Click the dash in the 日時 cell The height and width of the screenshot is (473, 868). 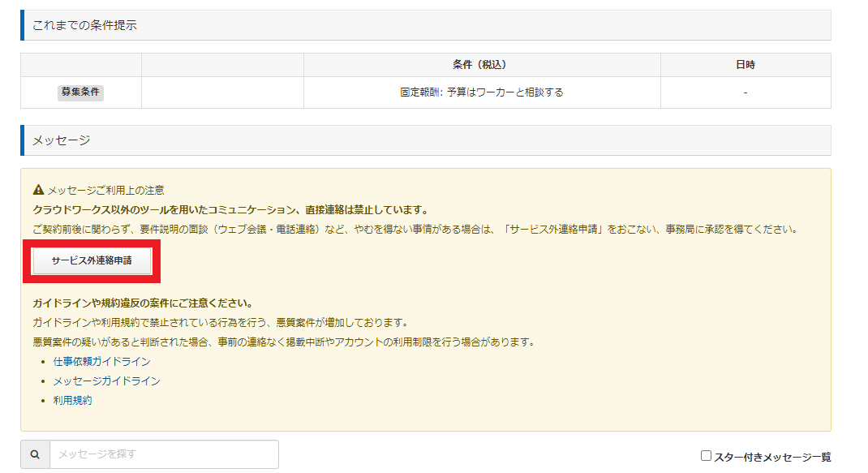tap(745, 92)
